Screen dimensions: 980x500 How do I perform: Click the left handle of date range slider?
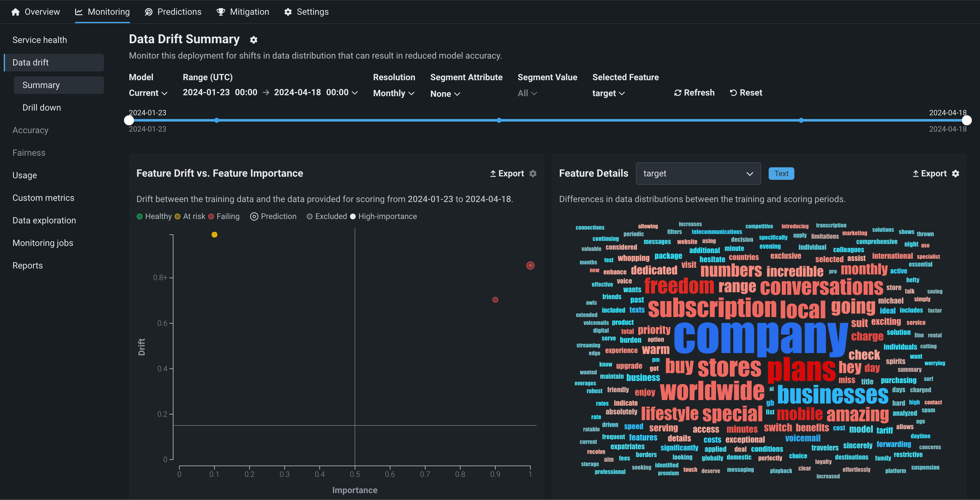(129, 120)
